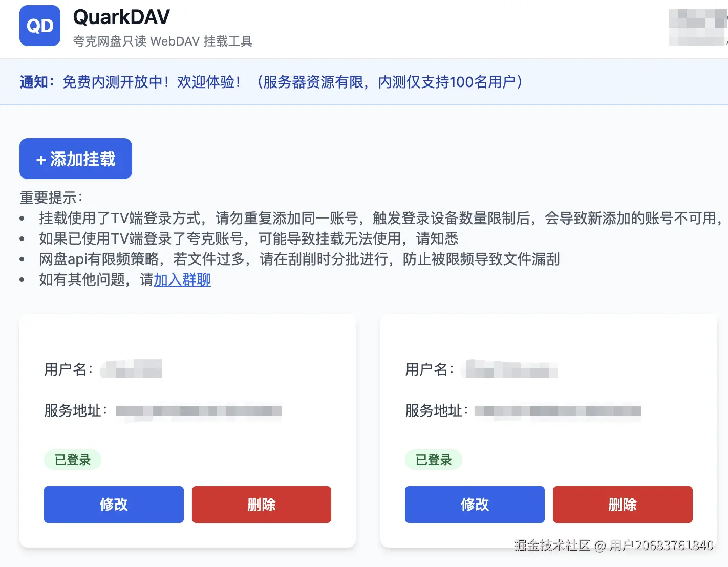Click 删除 on the left mount card
This screenshot has width=728, height=567.
click(x=261, y=505)
